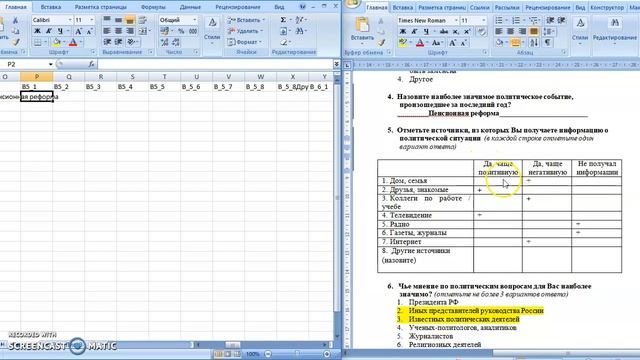Expand the formula bar in Excel
Image resolution: width=640 pixels, height=360 pixels.
pos(336,64)
